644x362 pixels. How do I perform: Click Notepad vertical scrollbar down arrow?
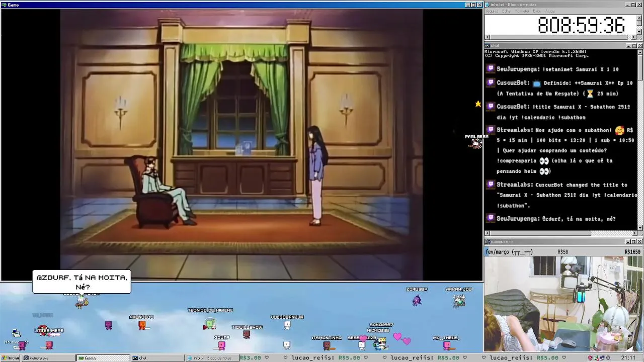point(639,32)
